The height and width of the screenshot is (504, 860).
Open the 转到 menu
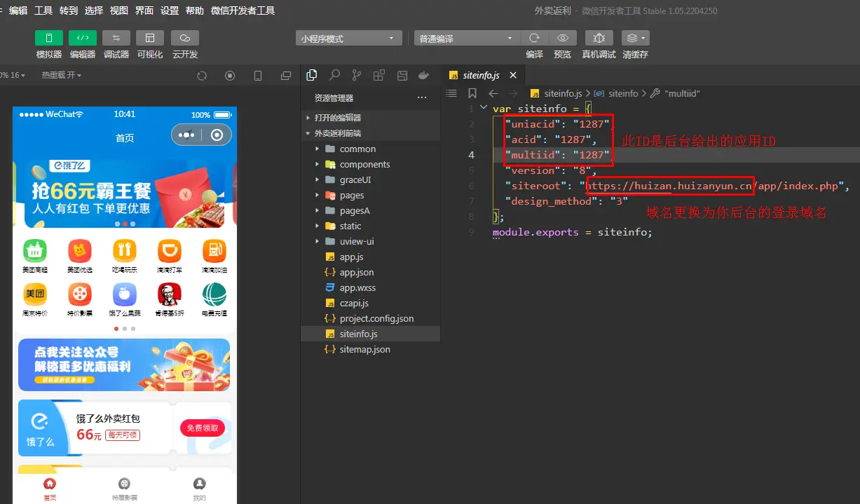pos(69,11)
